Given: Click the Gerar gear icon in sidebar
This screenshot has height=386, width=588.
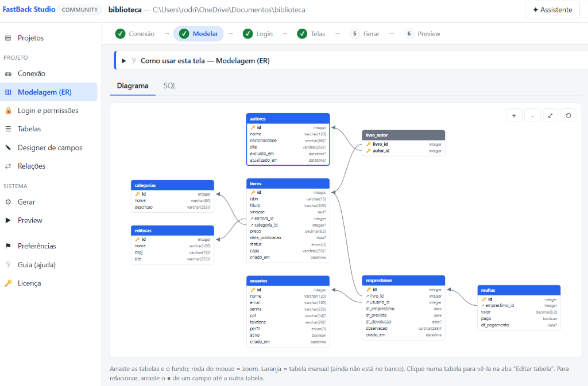Looking at the screenshot, I should coord(8,202).
